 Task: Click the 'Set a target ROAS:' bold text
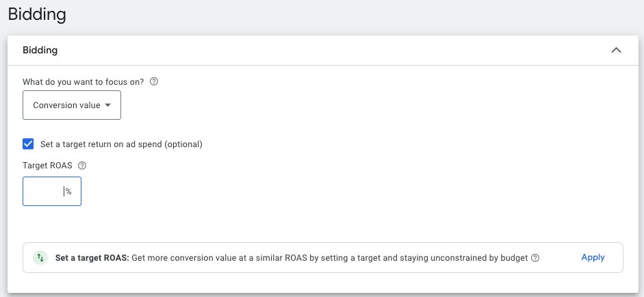pyautogui.click(x=92, y=258)
